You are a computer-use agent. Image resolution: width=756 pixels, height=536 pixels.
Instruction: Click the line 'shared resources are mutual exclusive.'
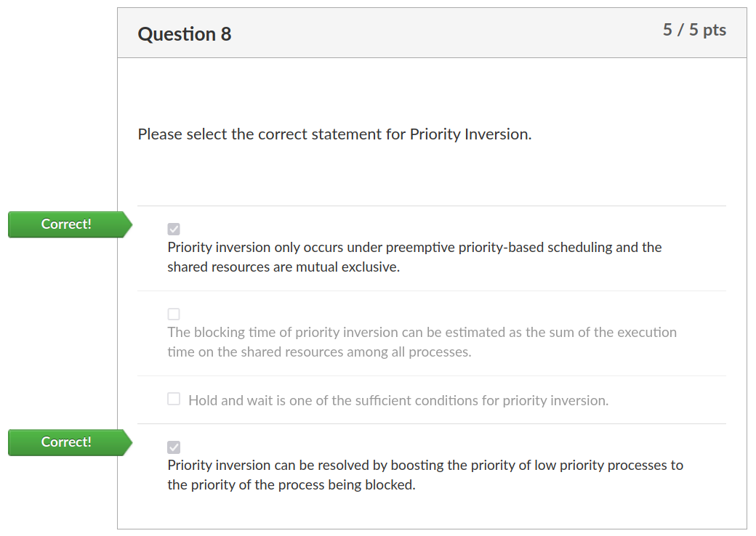coord(283,267)
